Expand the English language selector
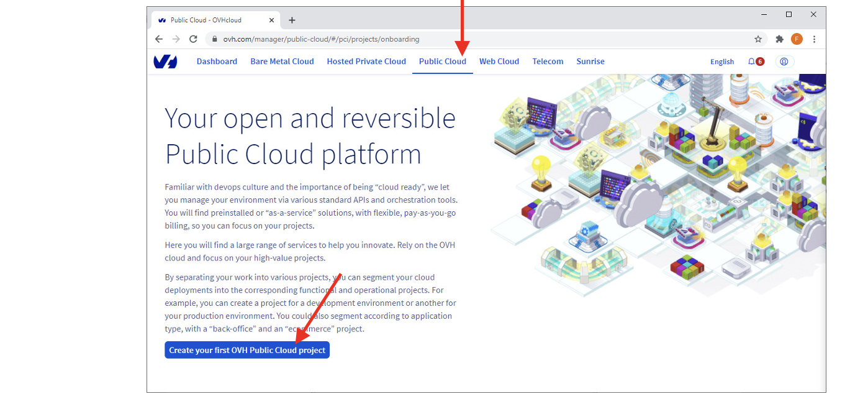The width and height of the screenshot is (868, 404). [x=722, y=62]
